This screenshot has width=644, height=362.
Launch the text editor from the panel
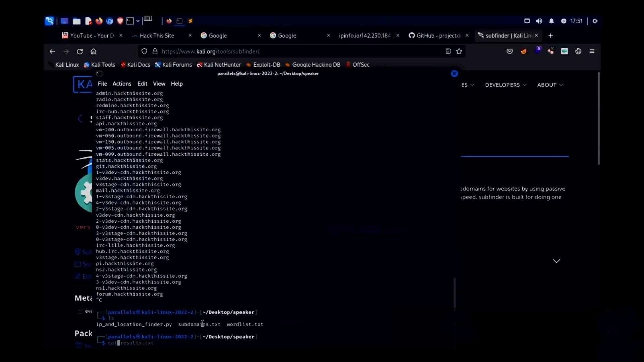88,21
